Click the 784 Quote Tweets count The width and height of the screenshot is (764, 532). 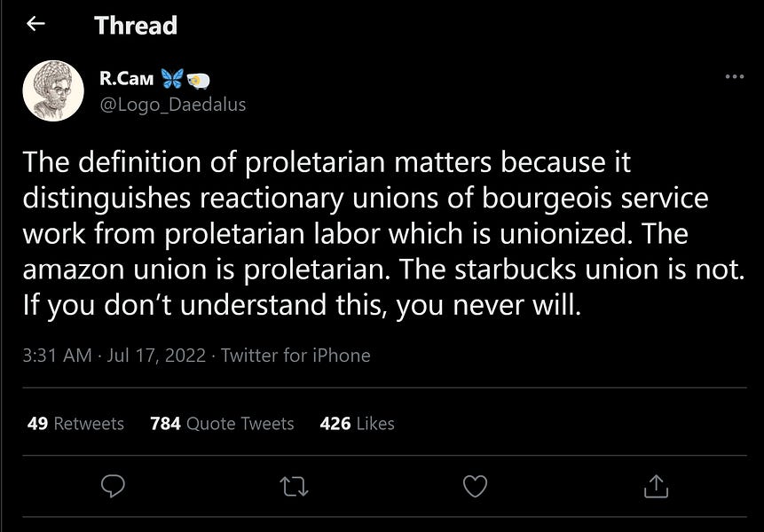222,424
